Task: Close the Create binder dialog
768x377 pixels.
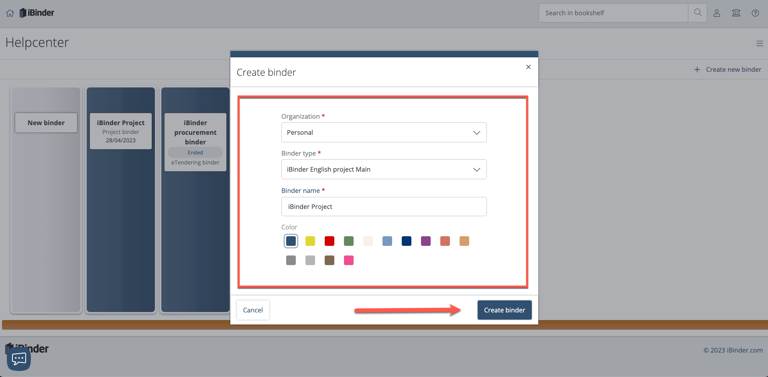Action: pyautogui.click(x=528, y=67)
